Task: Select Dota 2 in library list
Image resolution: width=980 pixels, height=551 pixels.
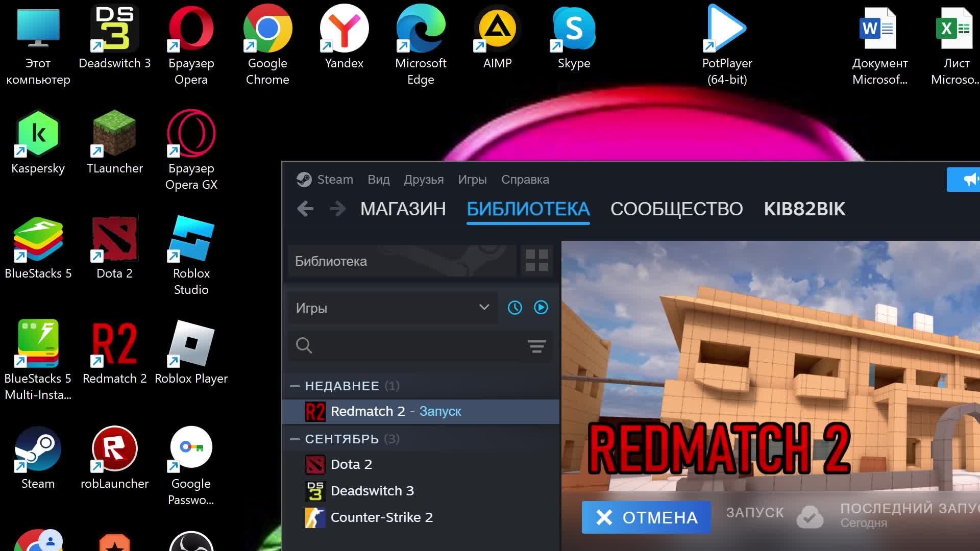Action: (x=421, y=464)
